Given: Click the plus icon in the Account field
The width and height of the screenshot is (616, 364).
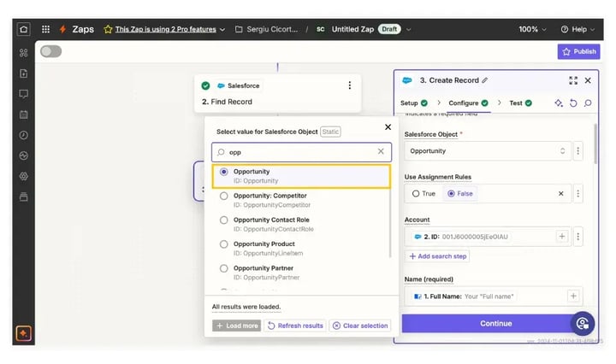Looking at the screenshot, I should 562,236.
